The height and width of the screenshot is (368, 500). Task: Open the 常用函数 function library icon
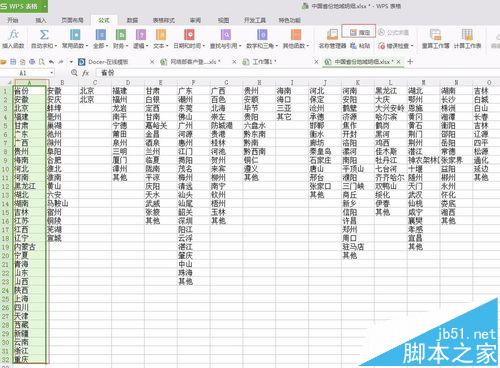point(75,35)
